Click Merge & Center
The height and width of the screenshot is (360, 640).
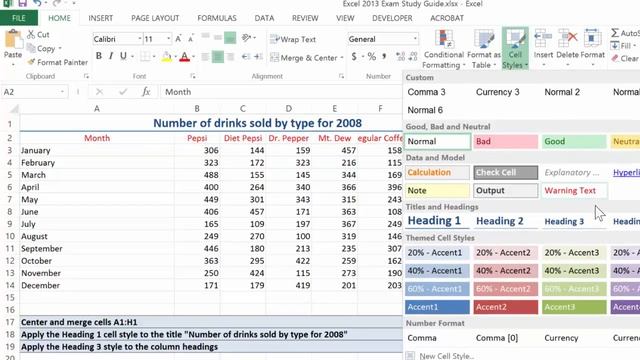coord(304,58)
